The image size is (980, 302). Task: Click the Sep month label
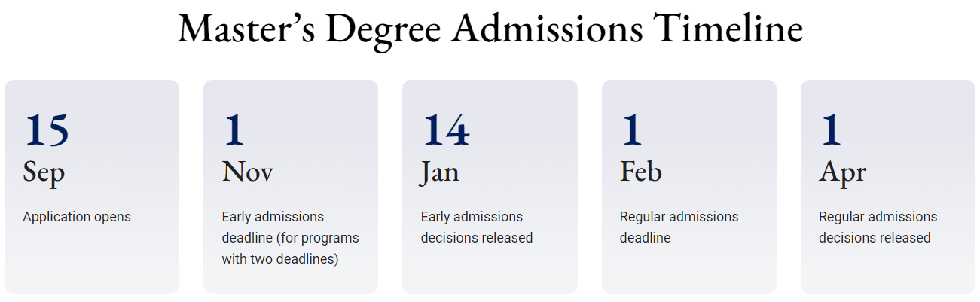(x=44, y=172)
